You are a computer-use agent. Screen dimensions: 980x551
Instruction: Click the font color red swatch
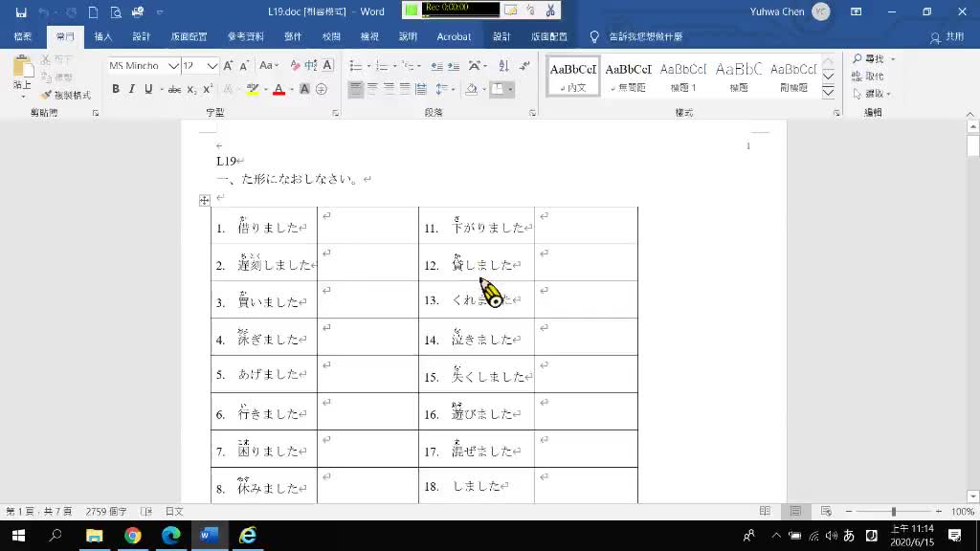pyautogui.click(x=278, y=89)
